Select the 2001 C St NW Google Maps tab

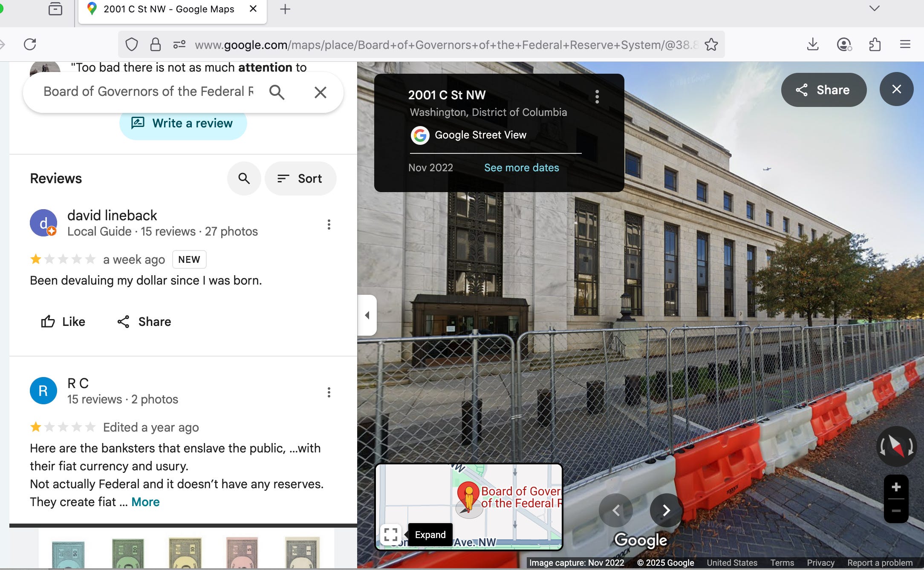pyautogui.click(x=169, y=9)
